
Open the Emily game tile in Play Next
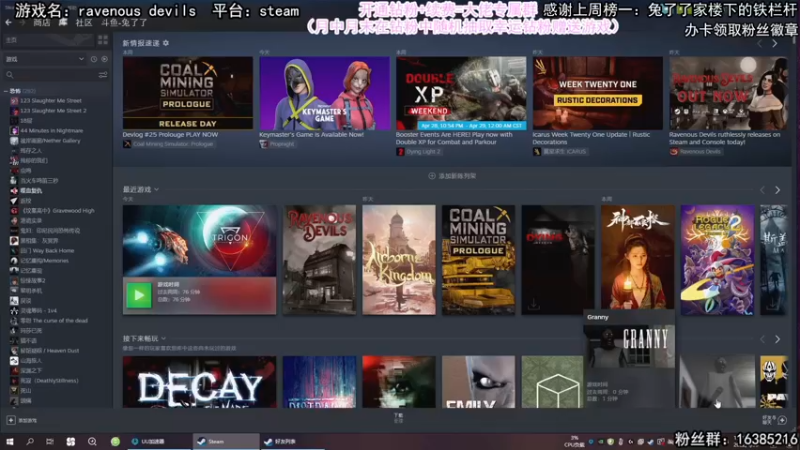click(479, 382)
